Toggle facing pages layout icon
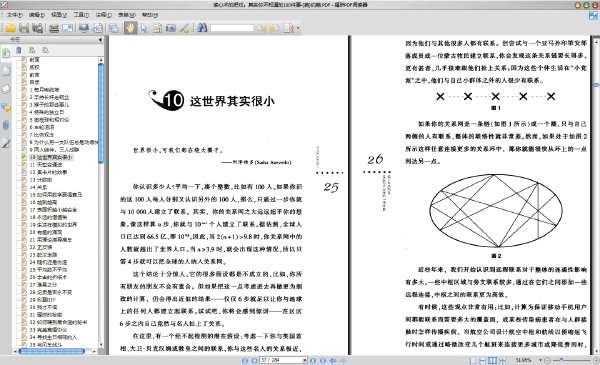This screenshot has width=600, height=365. pyautogui.click(x=492, y=360)
